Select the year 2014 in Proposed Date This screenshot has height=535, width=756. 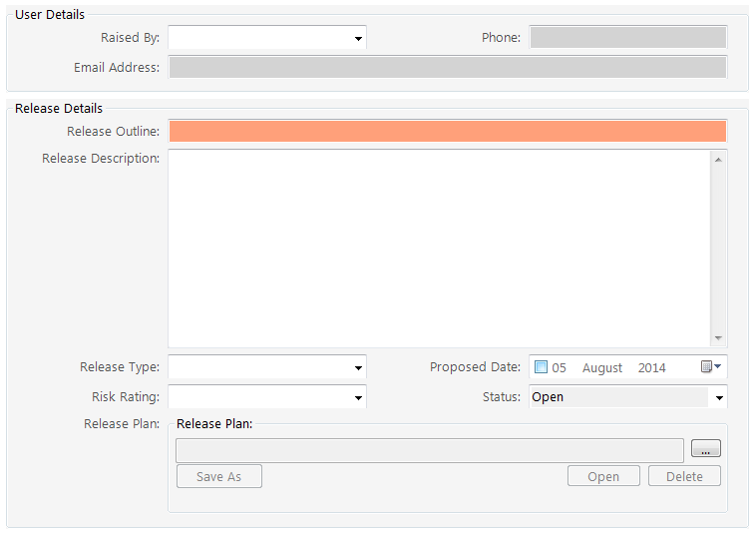[652, 368]
